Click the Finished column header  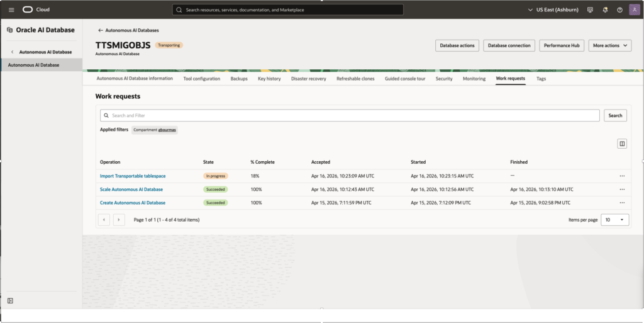point(519,162)
